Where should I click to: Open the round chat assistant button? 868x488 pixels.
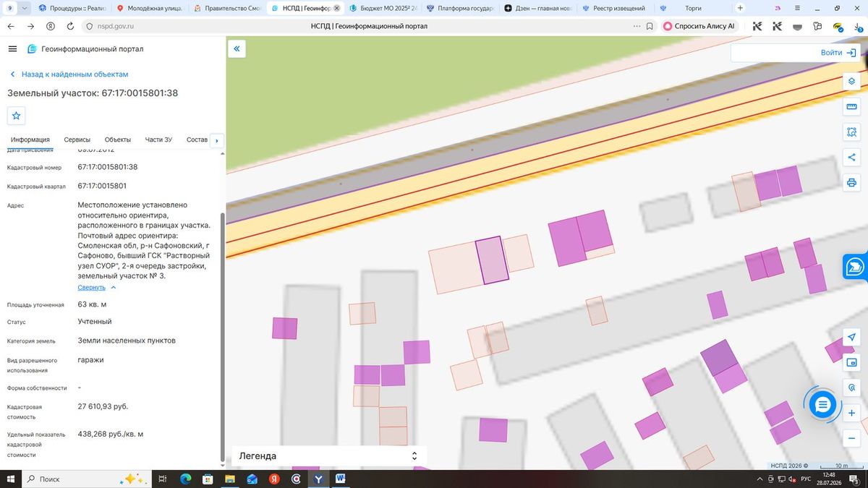pyautogui.click(x=822, y=405)
